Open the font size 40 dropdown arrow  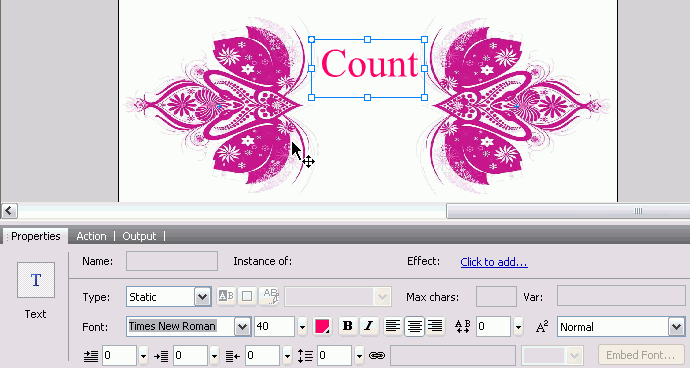coord(302,327)
